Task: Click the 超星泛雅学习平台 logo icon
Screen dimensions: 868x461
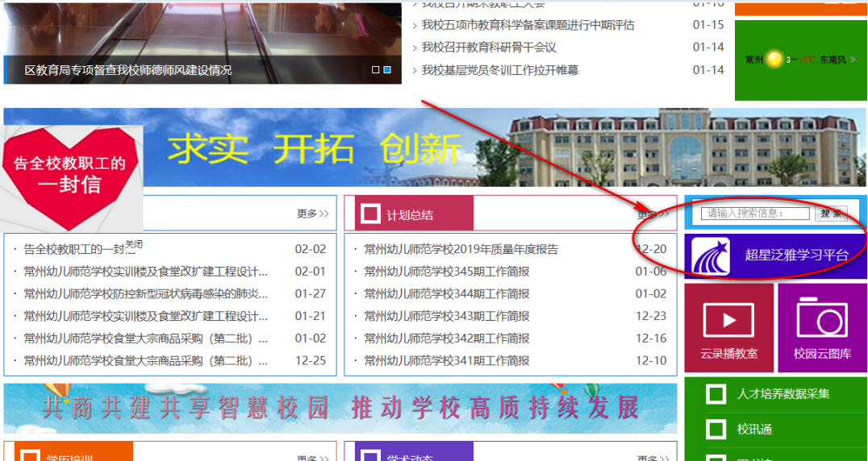Action: click(x=711, y=255)
